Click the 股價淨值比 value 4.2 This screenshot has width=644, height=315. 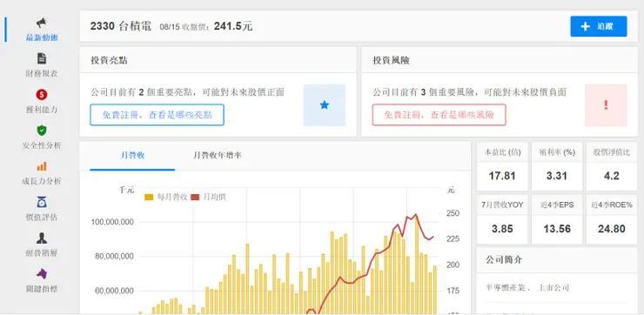coord(611,176)
